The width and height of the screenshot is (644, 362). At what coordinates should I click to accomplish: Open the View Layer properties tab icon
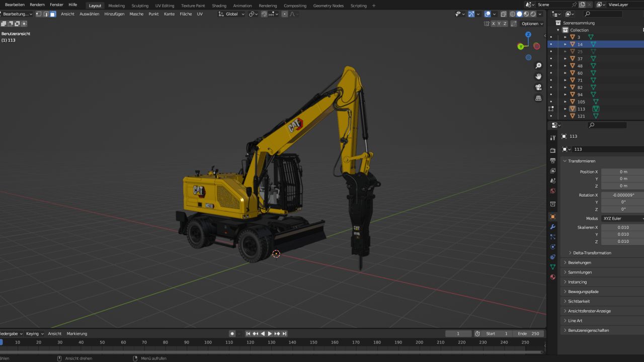click(553, 170)
